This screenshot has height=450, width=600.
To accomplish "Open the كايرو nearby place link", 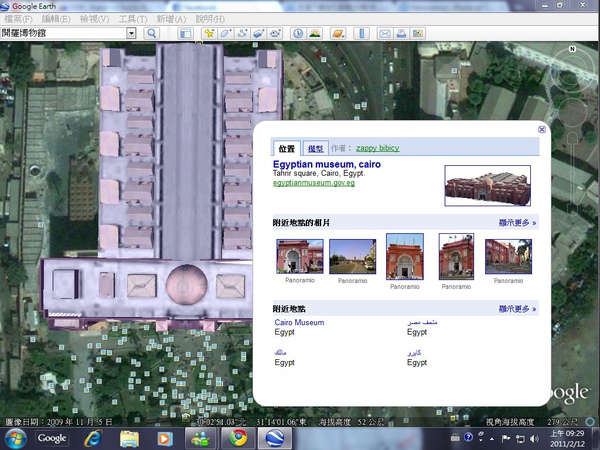I will pyautogui.click(x=414, y=352).
